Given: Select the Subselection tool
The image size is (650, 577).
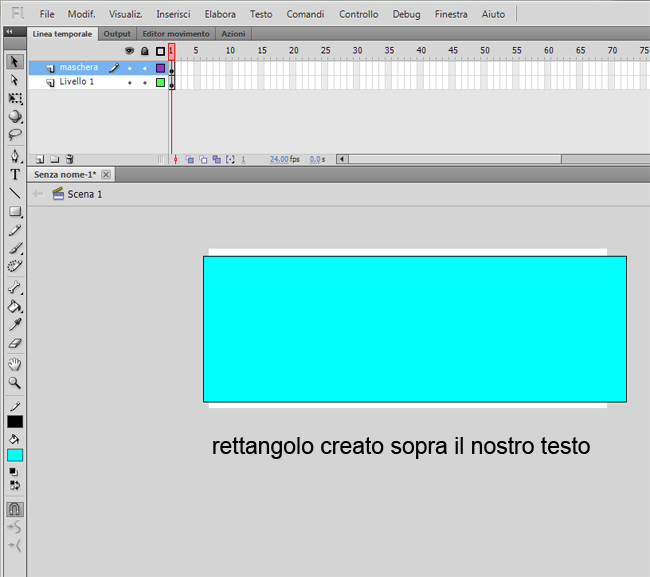Looking at the screenshot, I should [15, 80].
